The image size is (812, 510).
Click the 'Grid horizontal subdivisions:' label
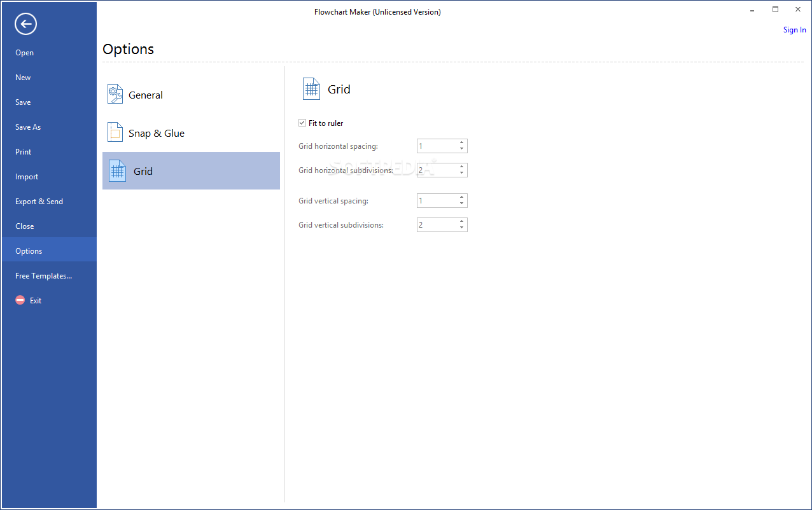click(x=346, y=170)
